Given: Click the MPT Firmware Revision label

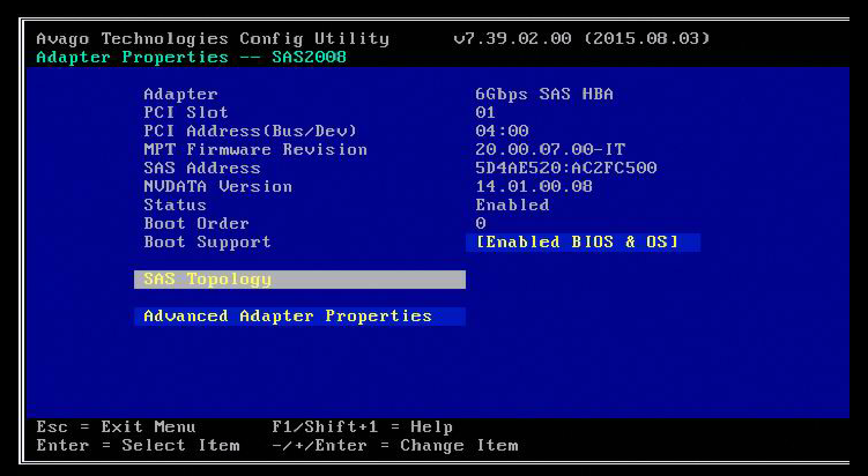Looking at the screenshot, I should [255, 150].
